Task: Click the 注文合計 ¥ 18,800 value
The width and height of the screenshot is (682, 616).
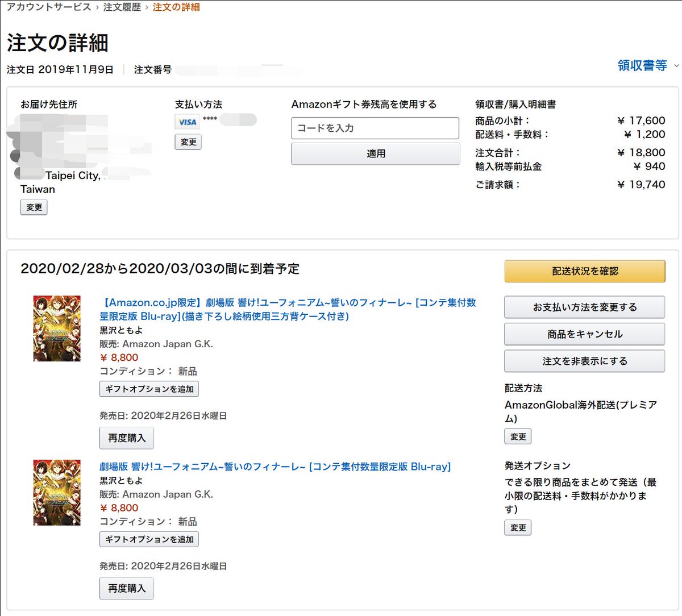Action: [641, 152]
